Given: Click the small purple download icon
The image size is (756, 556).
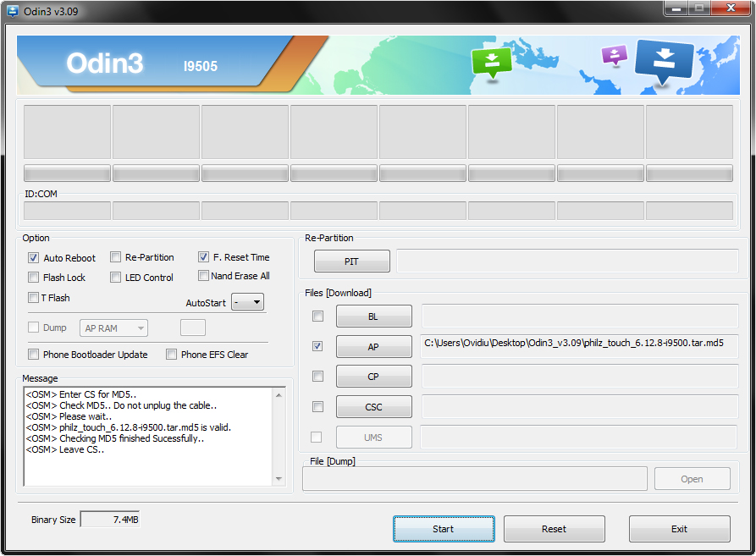Looking at the screenshot, I should pos(613,56).
